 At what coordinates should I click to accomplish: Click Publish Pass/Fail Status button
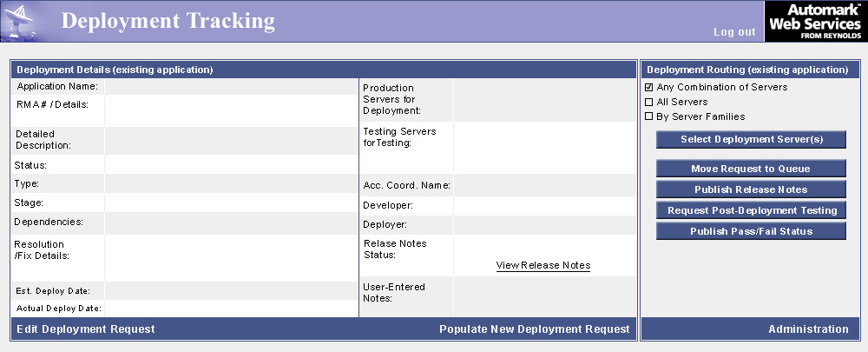(x=751, y=231)
